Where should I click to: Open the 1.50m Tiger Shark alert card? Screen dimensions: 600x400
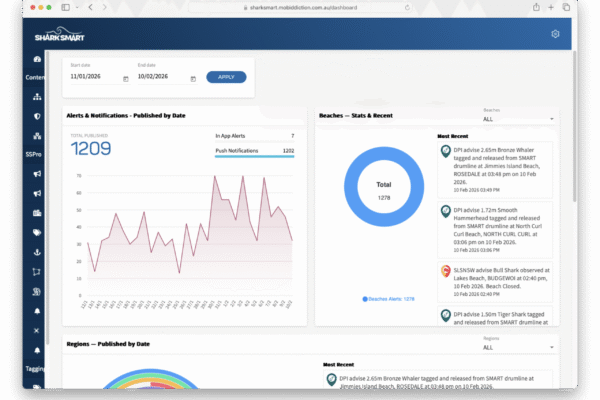[495, 316]
